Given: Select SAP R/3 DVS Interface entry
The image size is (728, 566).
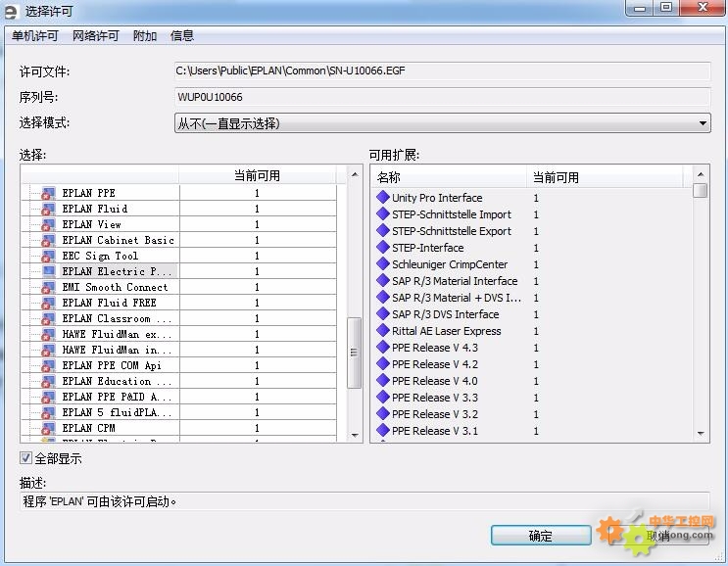Looking at the screenshot, I should pyautogui.click(x=445, y=314).
